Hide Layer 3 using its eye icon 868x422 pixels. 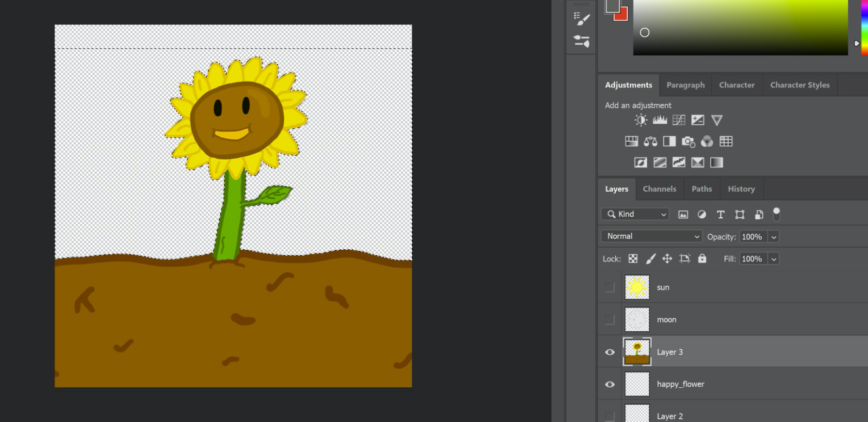pos(610,352)
